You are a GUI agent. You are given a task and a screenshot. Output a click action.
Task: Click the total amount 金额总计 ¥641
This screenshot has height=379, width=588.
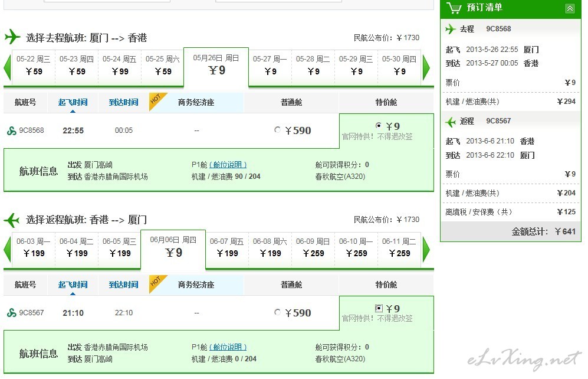point(543,231)
